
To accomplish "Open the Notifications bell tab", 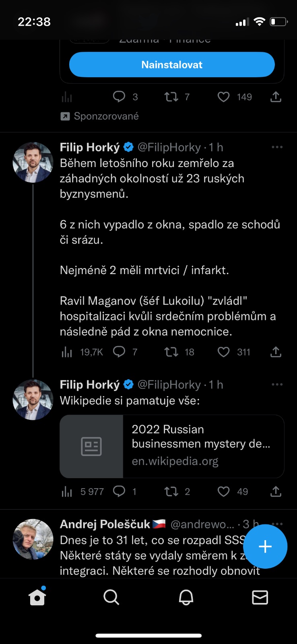I will pos(186,597).
